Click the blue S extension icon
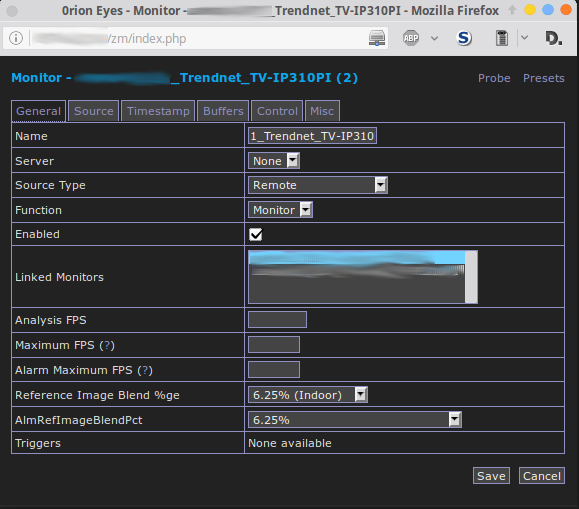Image resolution: width=579 pixels, height=509 pixels. click(x=464, y=38)
